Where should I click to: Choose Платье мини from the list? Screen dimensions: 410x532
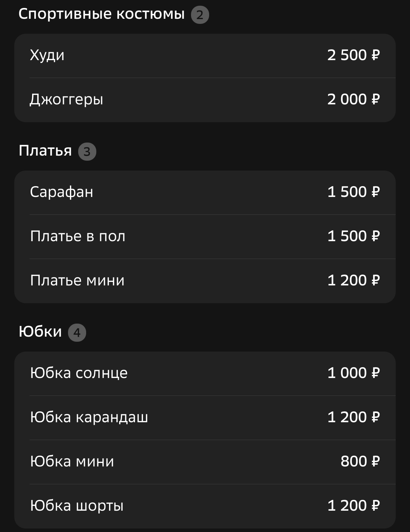point(205,281)
